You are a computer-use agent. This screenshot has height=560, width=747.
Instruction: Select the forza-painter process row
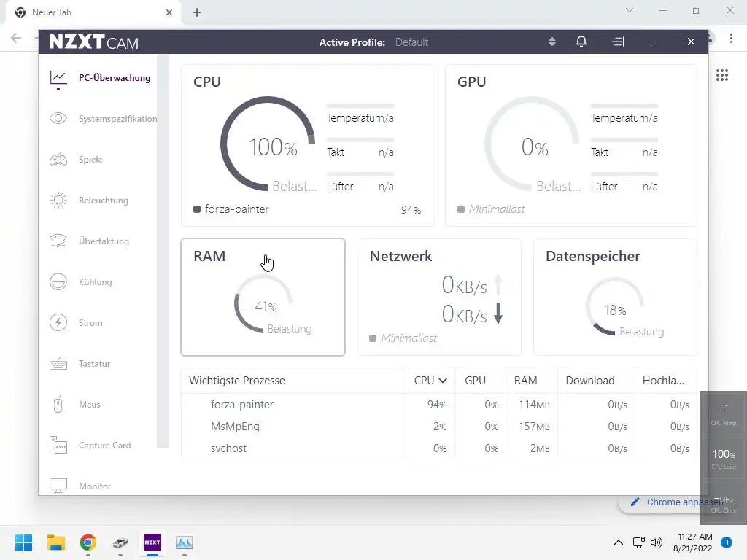click(x=438, y=405)
